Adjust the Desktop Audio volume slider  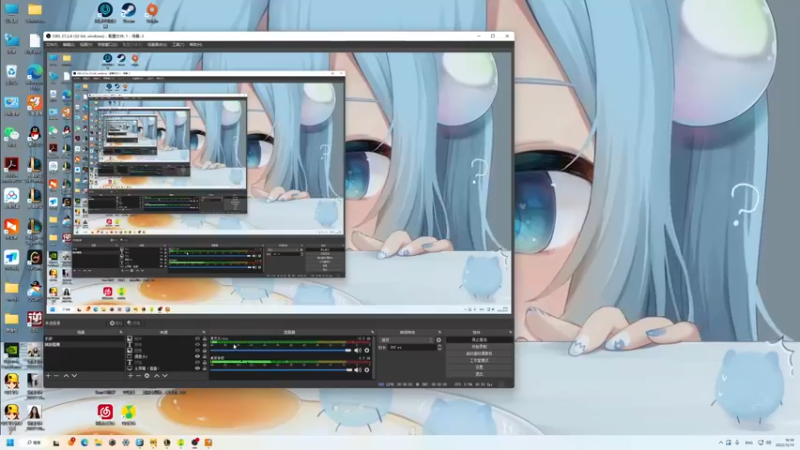(281, 370)
